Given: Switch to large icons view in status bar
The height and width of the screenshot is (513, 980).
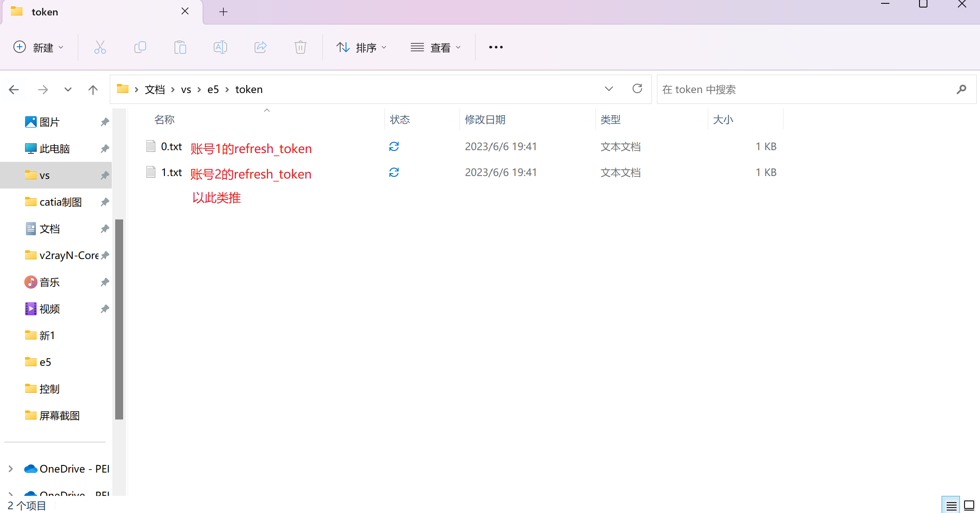Looking at the screenshot, I should pos(969,505).
